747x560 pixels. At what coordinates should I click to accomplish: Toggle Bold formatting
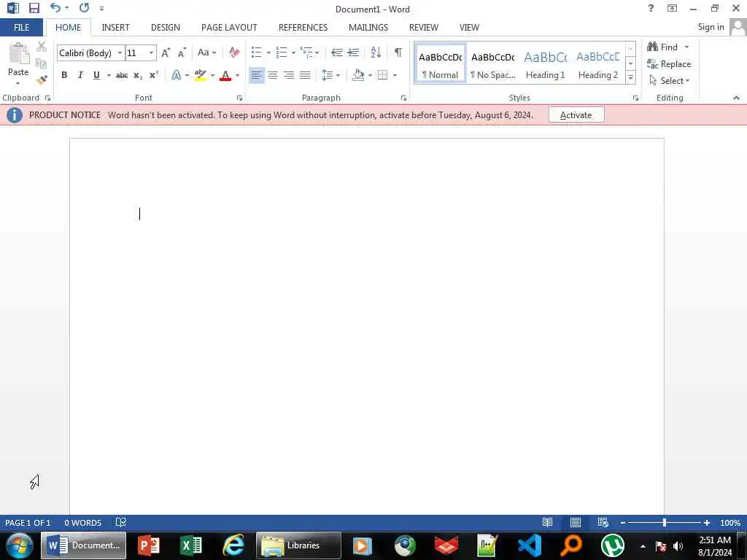click(x=64, y=75)
